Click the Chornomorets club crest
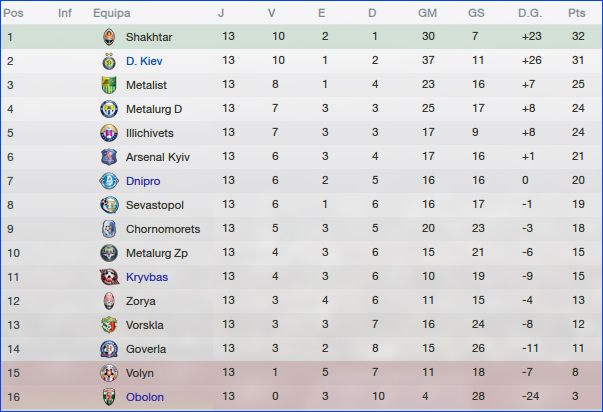This screenshot has height=412, width=603. click(x=108, y=229)
